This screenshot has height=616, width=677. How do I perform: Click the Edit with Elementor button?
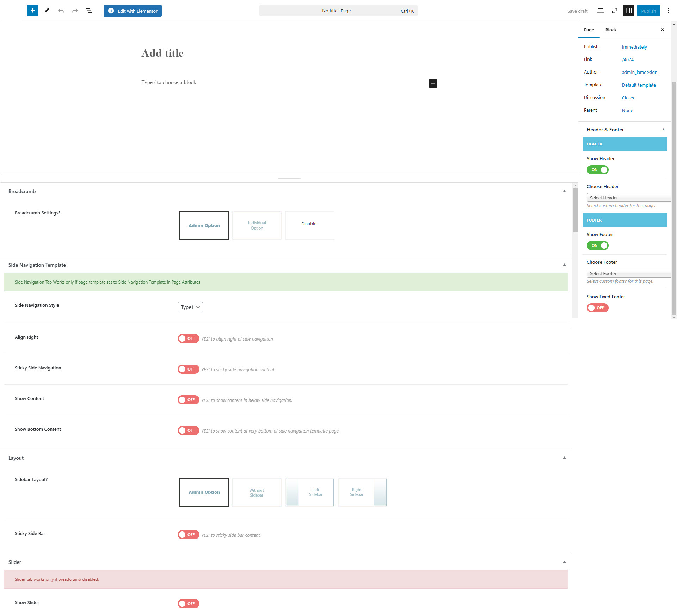[x=133, y=11]
